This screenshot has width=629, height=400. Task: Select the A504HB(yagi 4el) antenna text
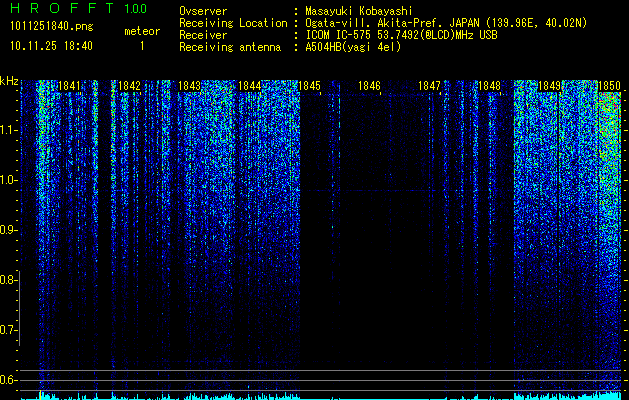[353, 47]
